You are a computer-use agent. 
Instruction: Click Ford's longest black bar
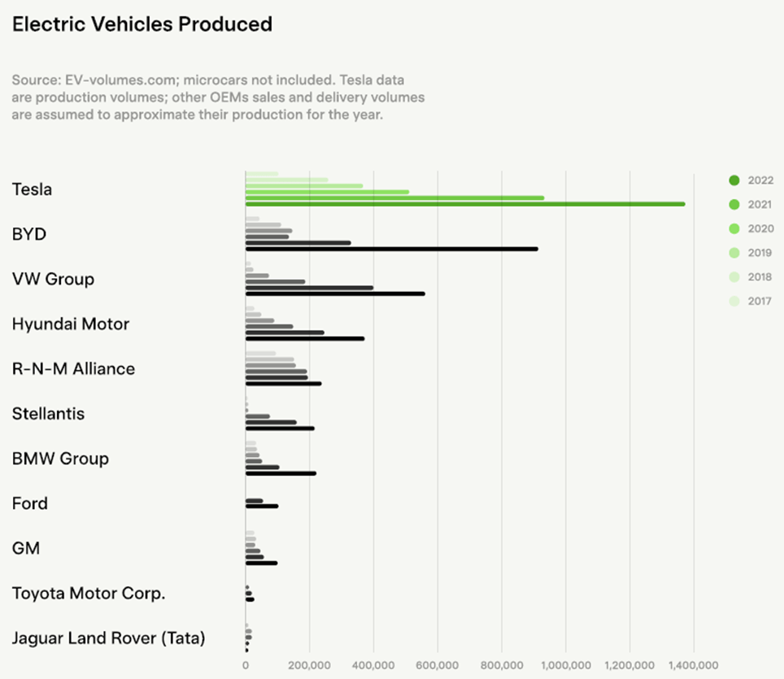(261, 506)
